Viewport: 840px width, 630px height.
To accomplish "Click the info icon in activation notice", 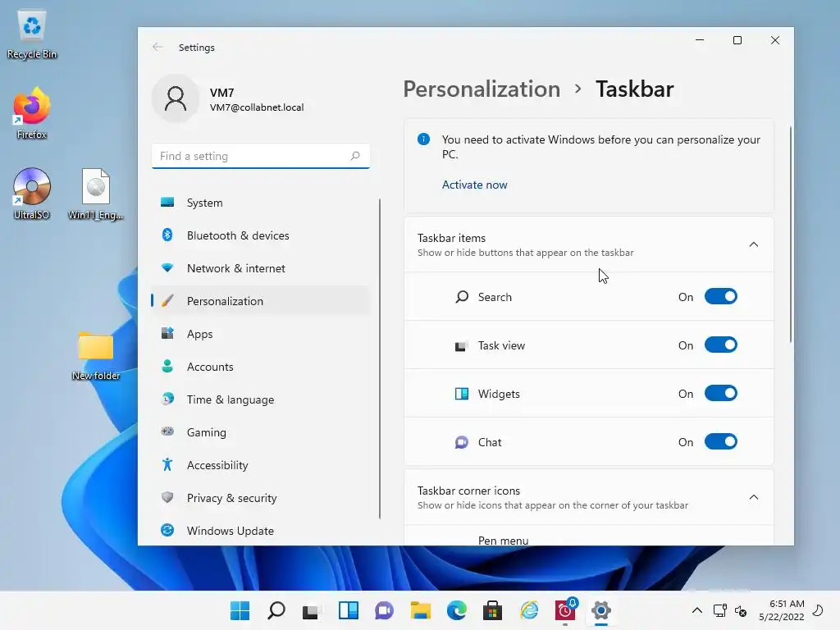I will [x=423, y=139].
